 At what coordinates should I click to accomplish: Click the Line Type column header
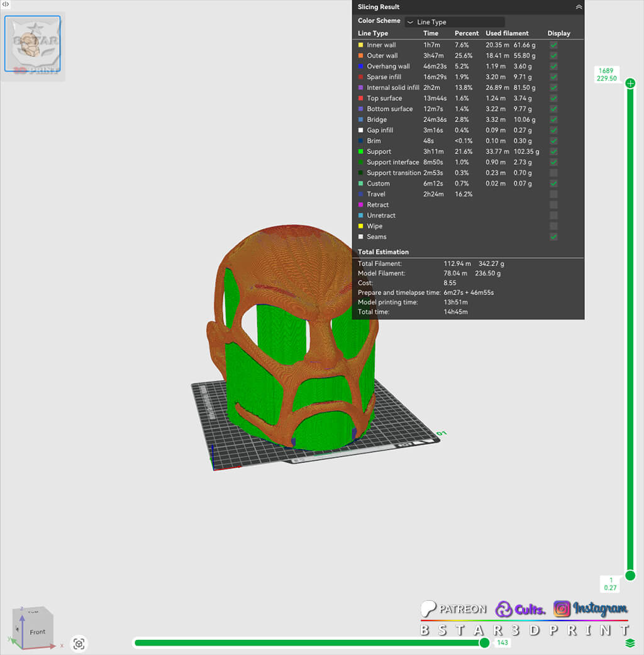373,33
